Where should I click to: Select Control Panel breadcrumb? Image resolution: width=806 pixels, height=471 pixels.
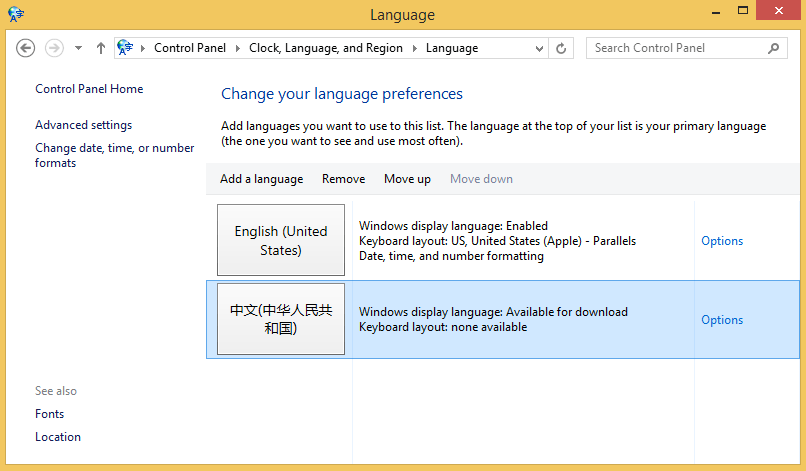pos(190,48)
